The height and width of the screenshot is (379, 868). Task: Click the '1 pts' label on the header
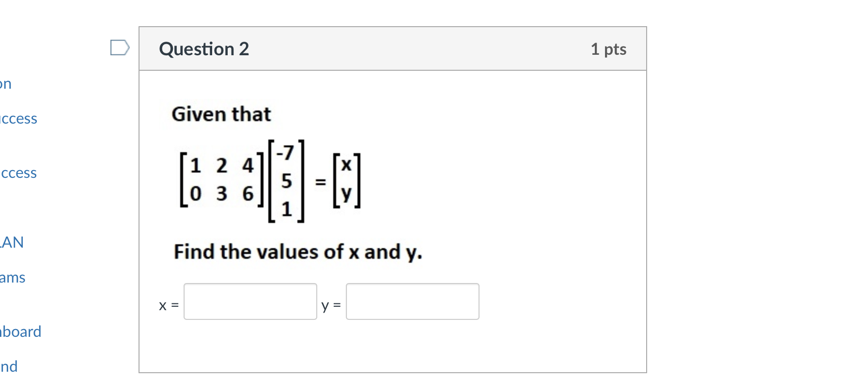click(608, 48)
